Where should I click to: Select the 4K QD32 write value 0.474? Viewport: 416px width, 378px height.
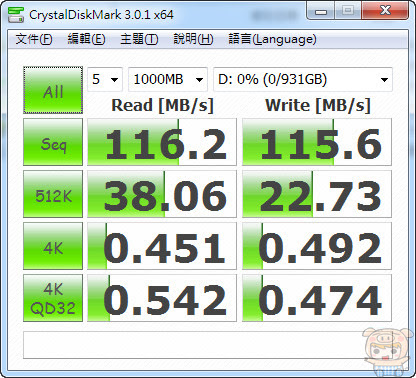click(317, 298)
